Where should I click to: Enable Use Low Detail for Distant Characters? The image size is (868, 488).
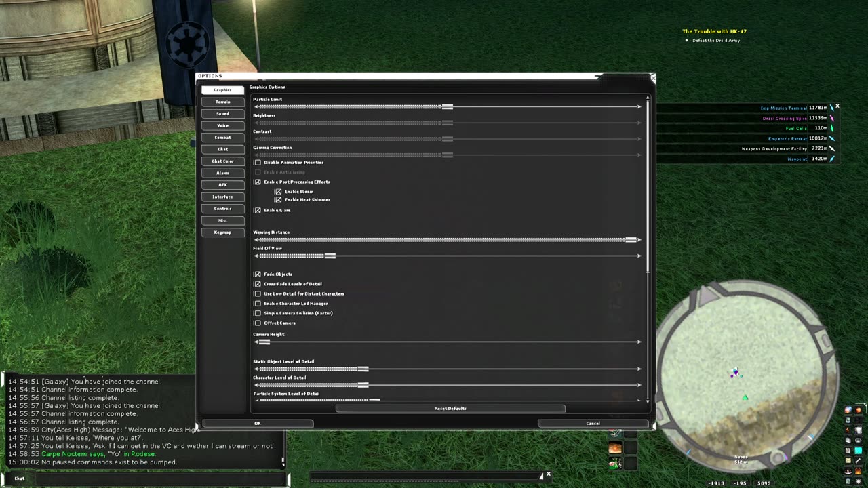click(x=257, y=293)
